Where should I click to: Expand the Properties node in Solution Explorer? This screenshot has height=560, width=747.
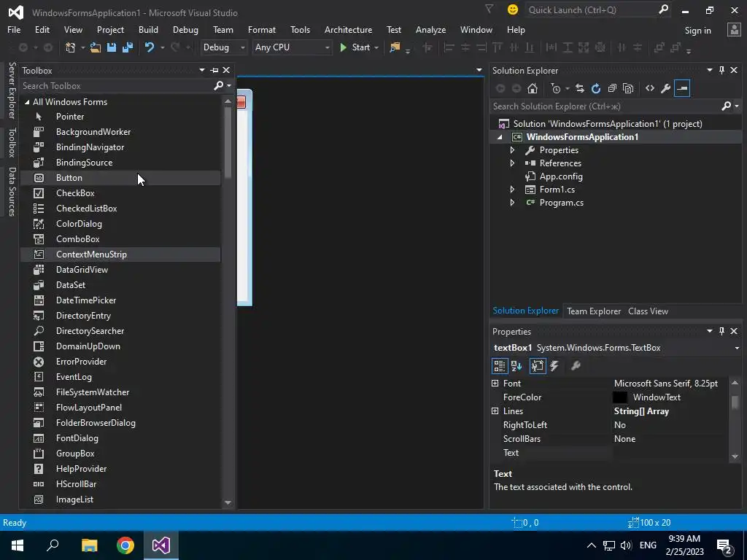pyautogui.click(x=512, y=150)
